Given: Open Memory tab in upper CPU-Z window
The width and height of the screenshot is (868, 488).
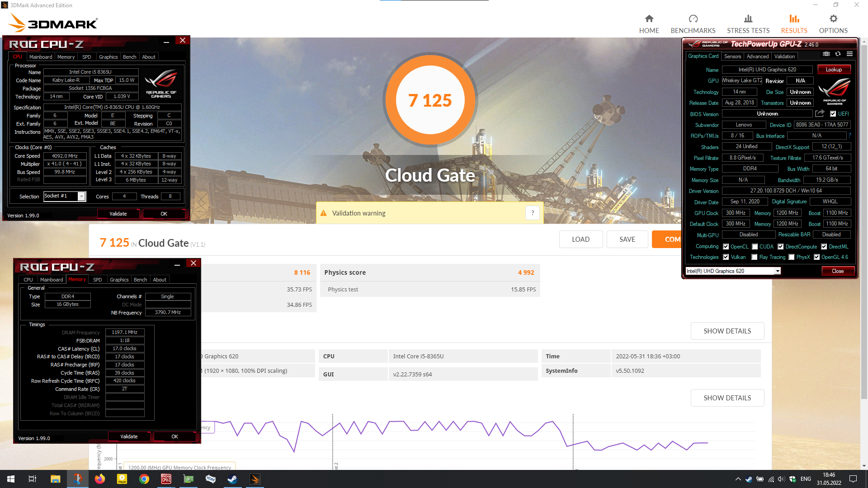Looking at the screenshot, I should 66,57.
